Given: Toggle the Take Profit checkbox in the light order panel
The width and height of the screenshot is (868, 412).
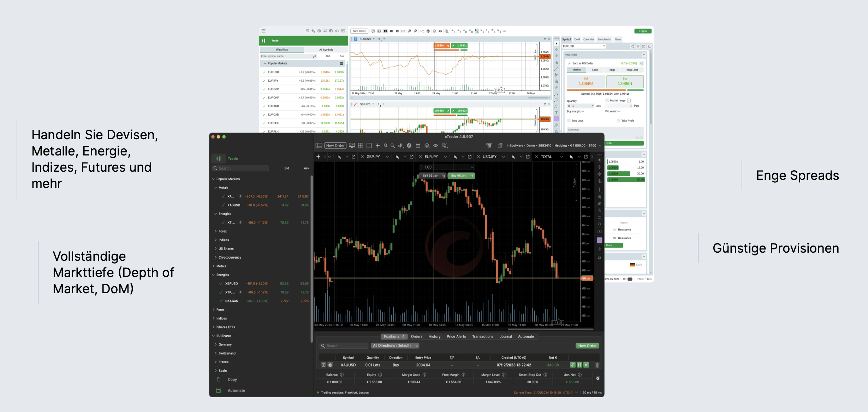Looking at the screenshot, I should [x=619, y=121].
